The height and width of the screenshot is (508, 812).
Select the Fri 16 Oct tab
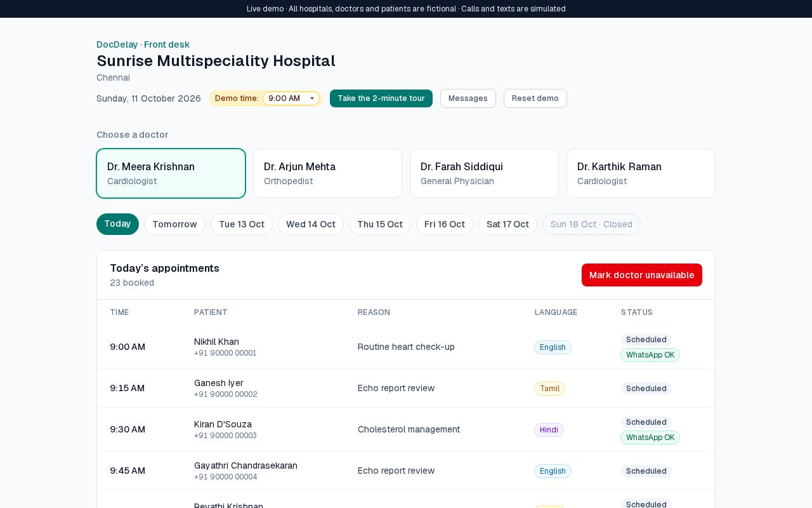445,224
